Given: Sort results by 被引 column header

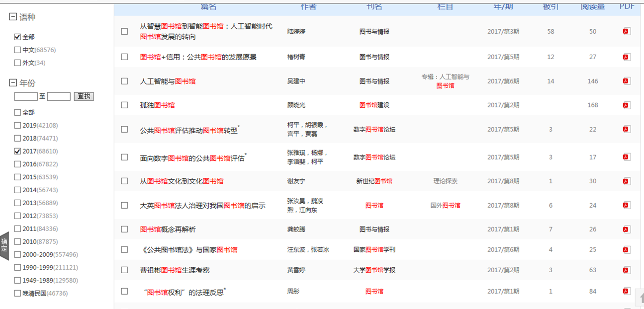Looking at the screenshot, I should click(x=551, y=6).
